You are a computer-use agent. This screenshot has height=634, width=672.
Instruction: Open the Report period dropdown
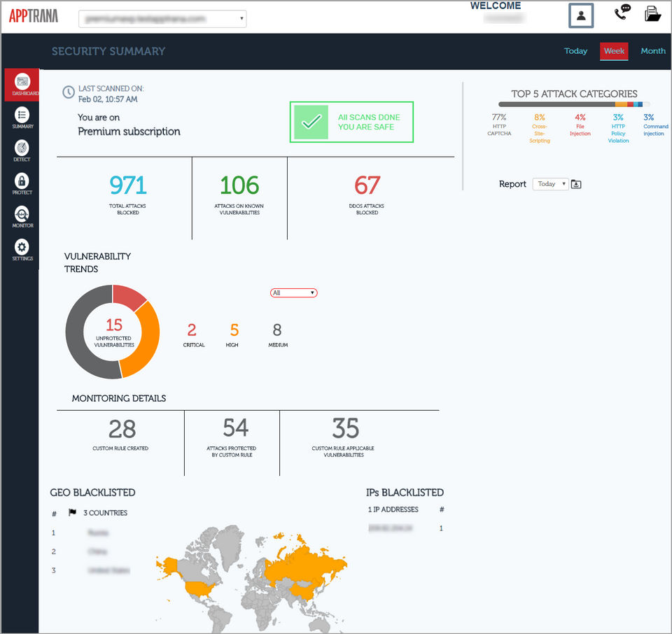550,184
